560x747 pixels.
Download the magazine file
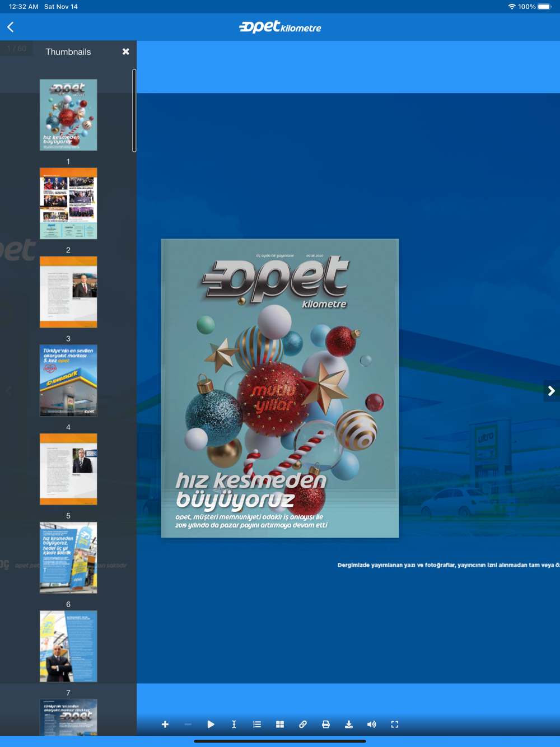point(349,725)
